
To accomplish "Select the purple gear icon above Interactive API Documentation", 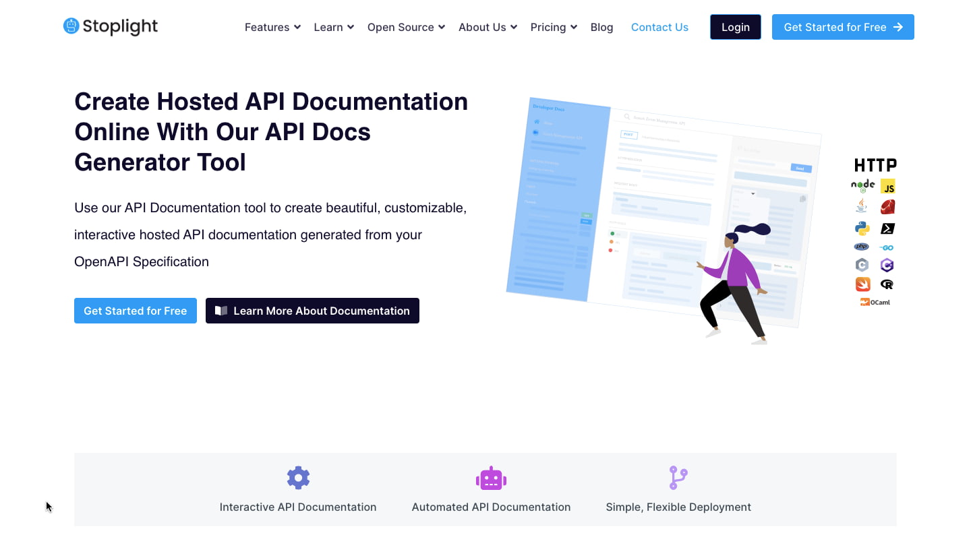I will point(298,477).
